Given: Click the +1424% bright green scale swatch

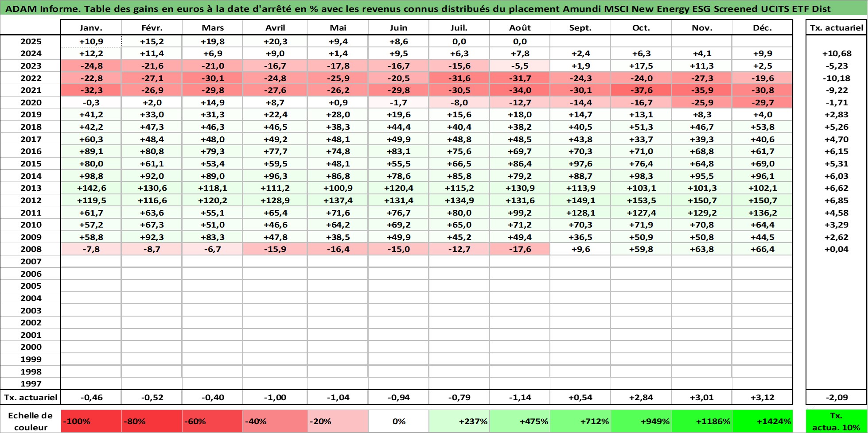Looking at the screenshot, I should point(762,421).
